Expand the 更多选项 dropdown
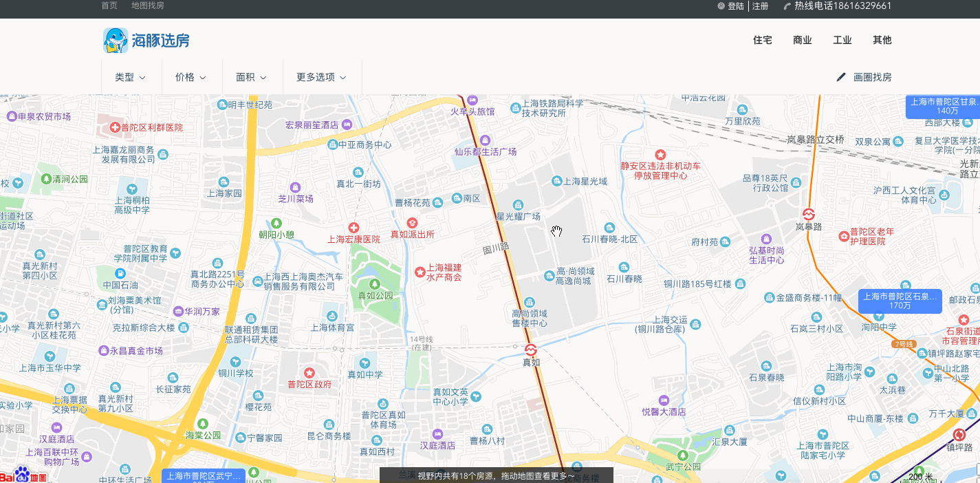The image size is (980, 483). click(x=322, y=77)
